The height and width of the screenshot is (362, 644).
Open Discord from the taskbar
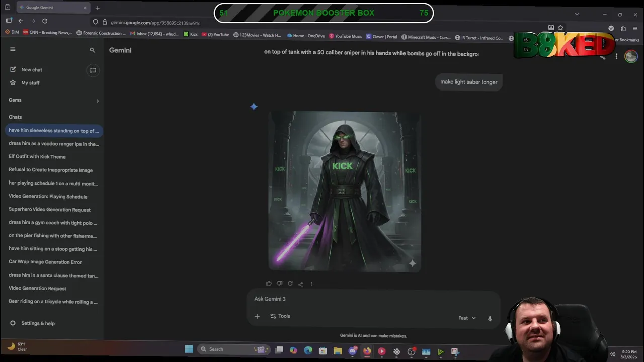352,351
